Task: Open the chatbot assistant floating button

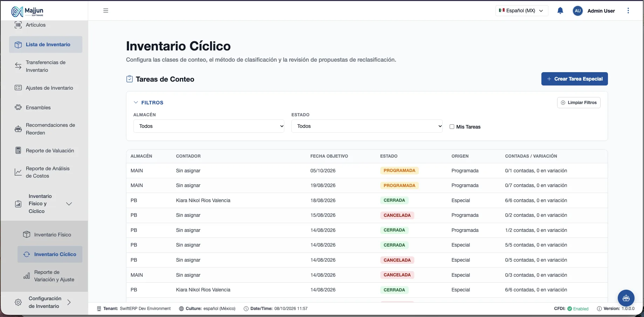Action: (626, 298)
